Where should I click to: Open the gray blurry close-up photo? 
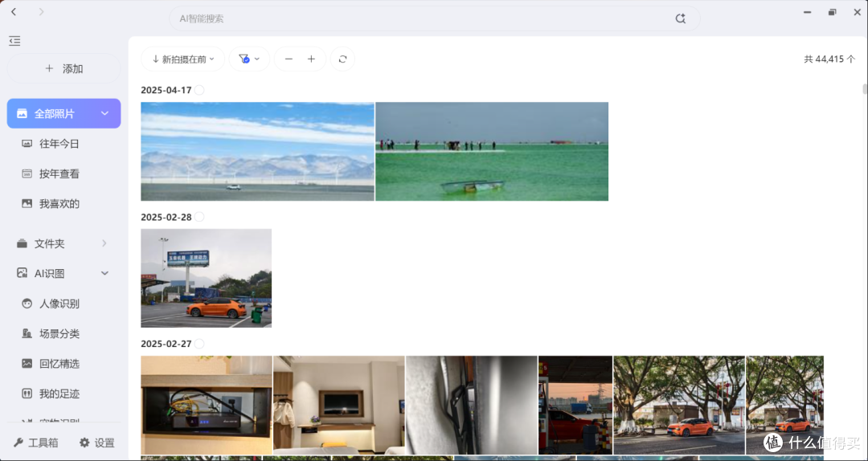pyautogui.click(x=471, y=405)
